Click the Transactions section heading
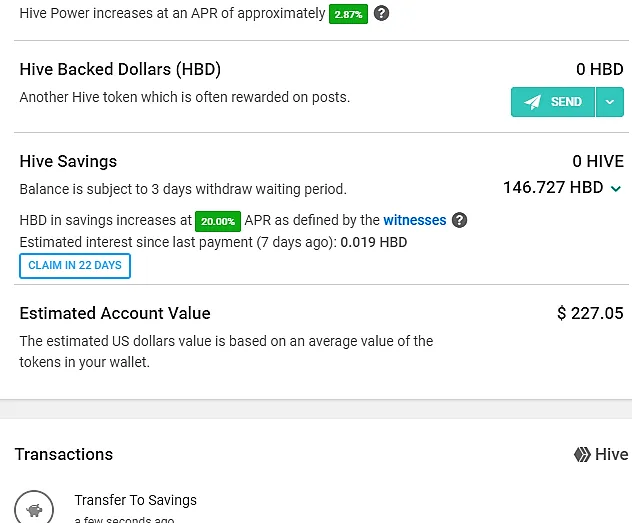This screenshot has width=632, height=523. [64, 455]
